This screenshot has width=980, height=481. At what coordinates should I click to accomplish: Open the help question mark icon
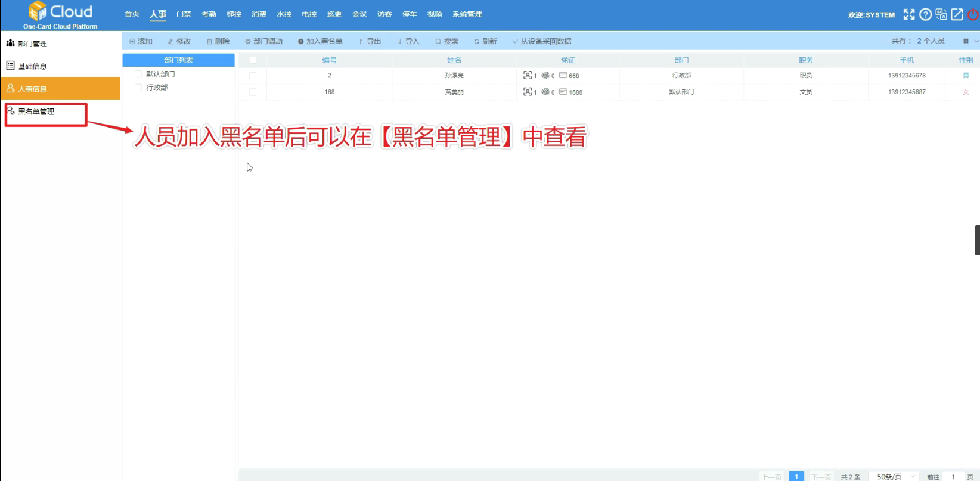pos(925,14)
